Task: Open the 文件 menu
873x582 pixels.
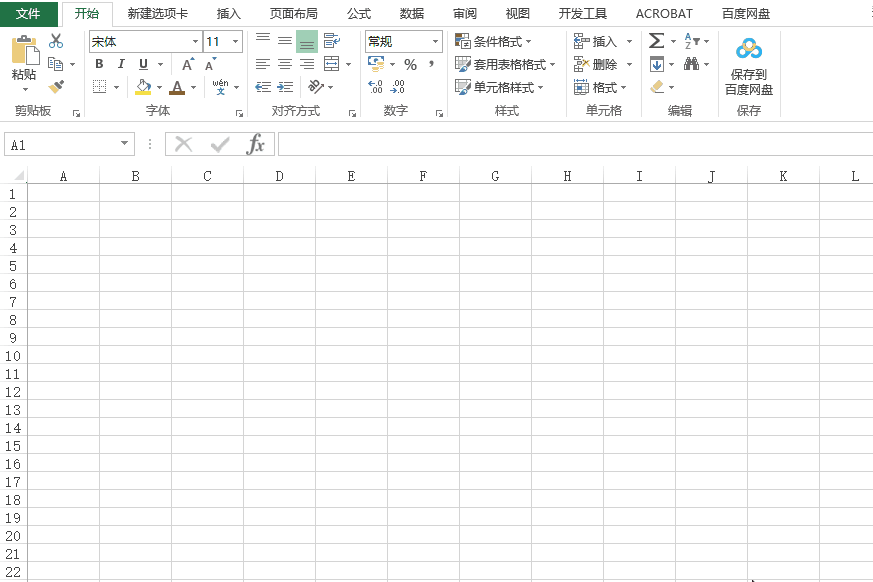Action: 28,14
